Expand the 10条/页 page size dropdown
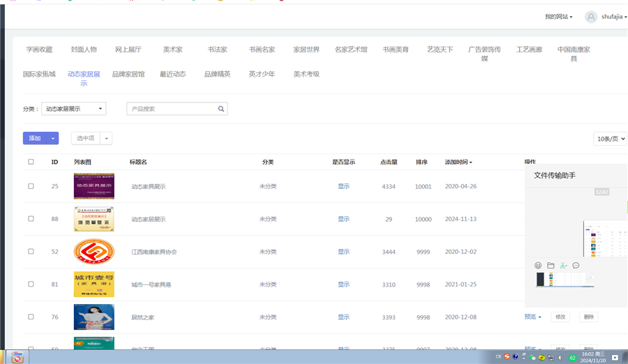This screenshot has height=364, width=628. pyautogui.click(x=610, y=139)
